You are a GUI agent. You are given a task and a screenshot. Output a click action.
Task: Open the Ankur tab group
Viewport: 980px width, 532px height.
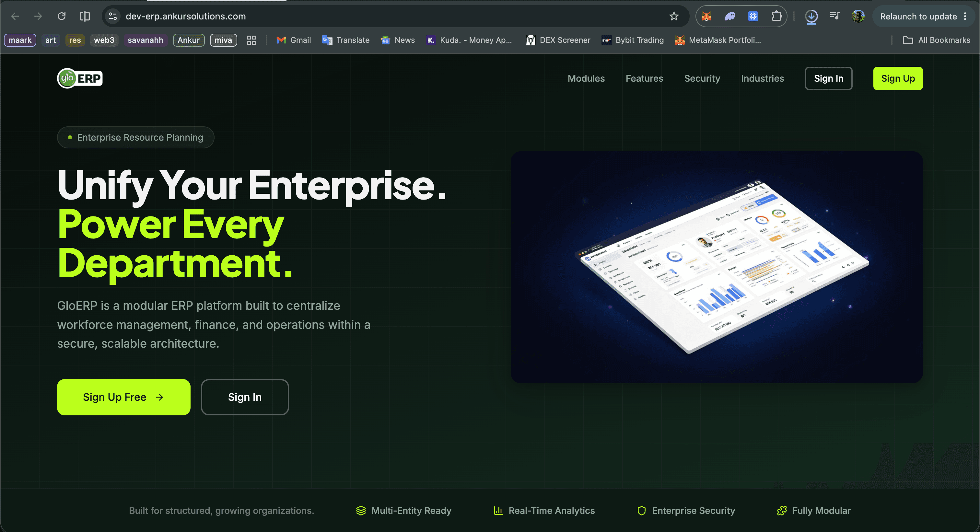click(189, 40)
